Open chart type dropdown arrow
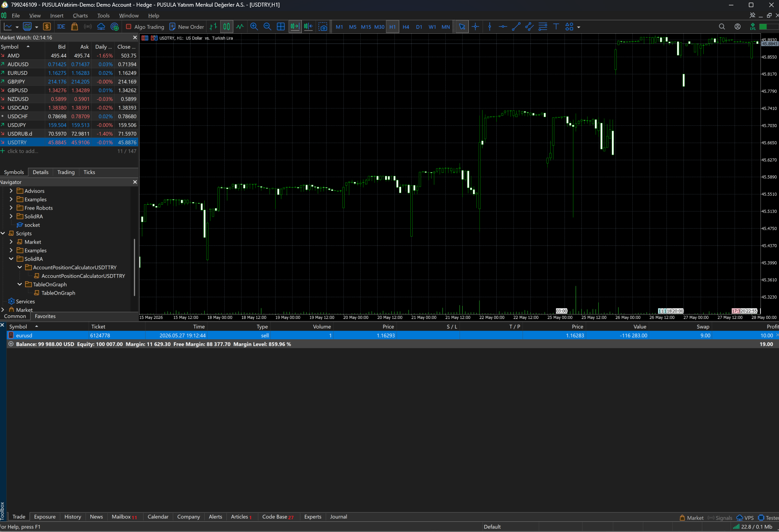 17,27
